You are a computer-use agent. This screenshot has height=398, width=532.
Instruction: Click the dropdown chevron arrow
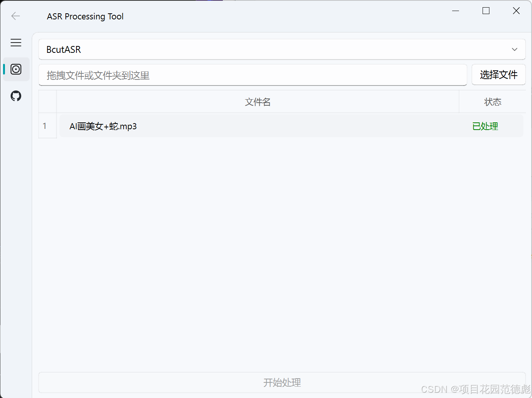(x=515, y=49)
